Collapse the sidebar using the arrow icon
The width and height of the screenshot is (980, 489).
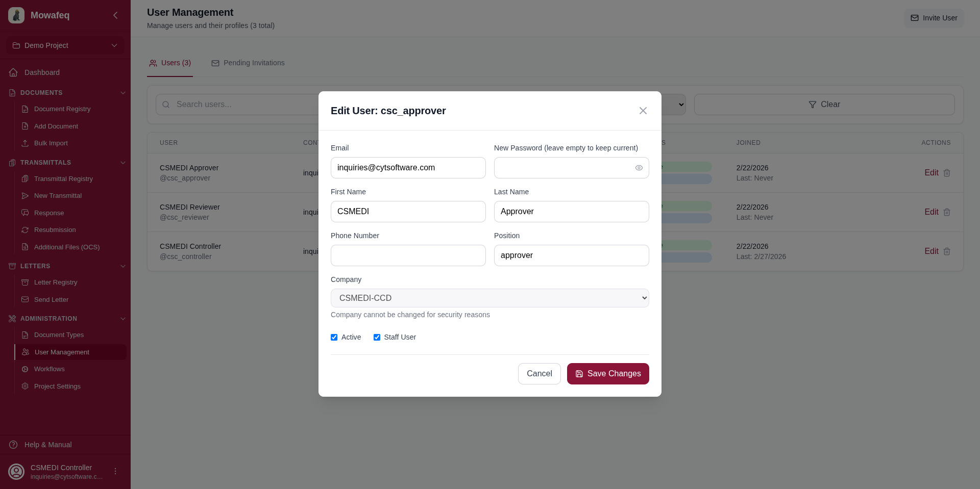pyautogui.click(x=115, y=15)
